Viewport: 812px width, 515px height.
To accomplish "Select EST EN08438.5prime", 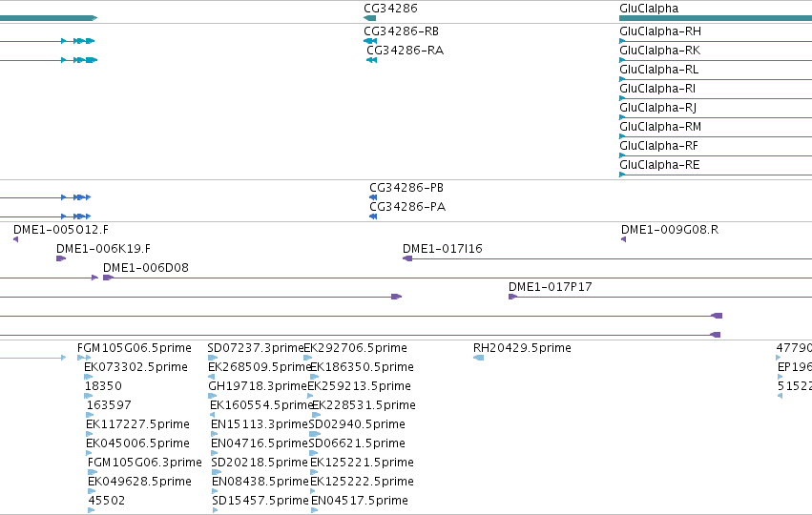I will (260, 482).
